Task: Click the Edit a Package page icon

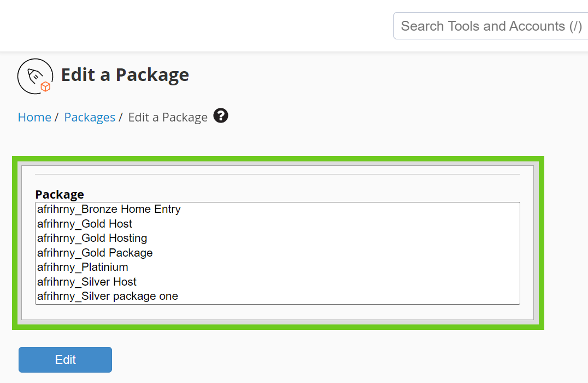Action: coord(35,76)
